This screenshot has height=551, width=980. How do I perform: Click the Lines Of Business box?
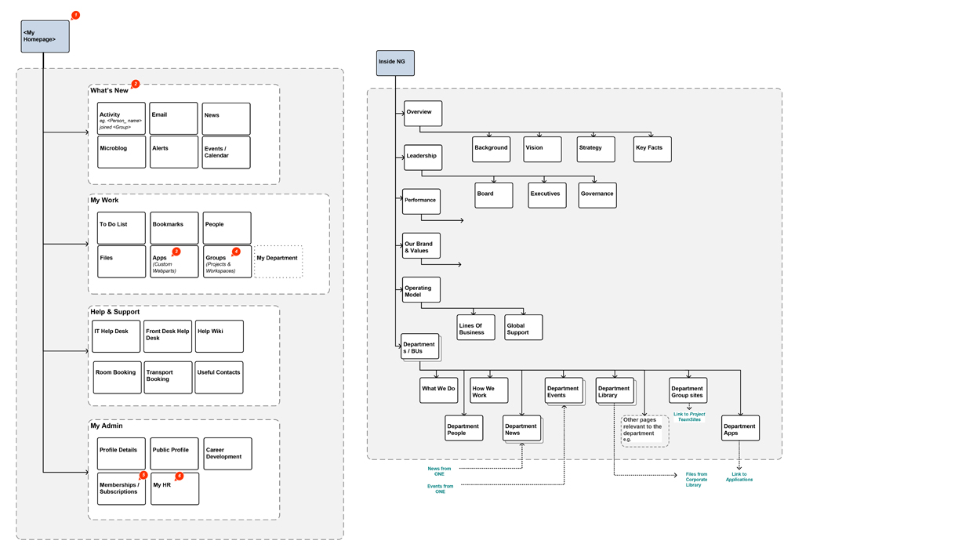pos(476,328)
